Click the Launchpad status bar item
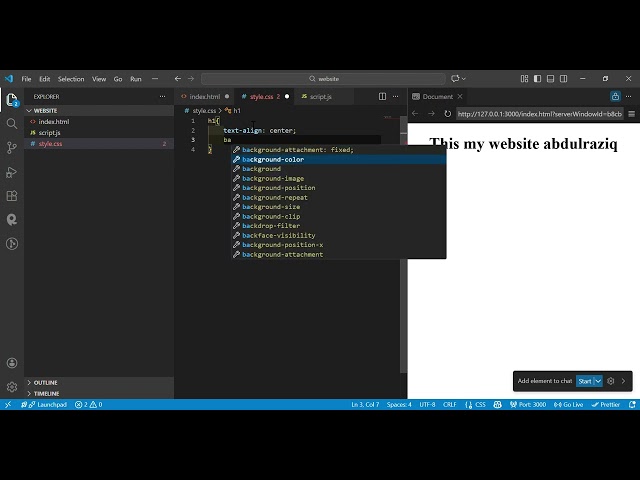Image resolution: width=640 pixels, height=480 pixels. [44, 404]
